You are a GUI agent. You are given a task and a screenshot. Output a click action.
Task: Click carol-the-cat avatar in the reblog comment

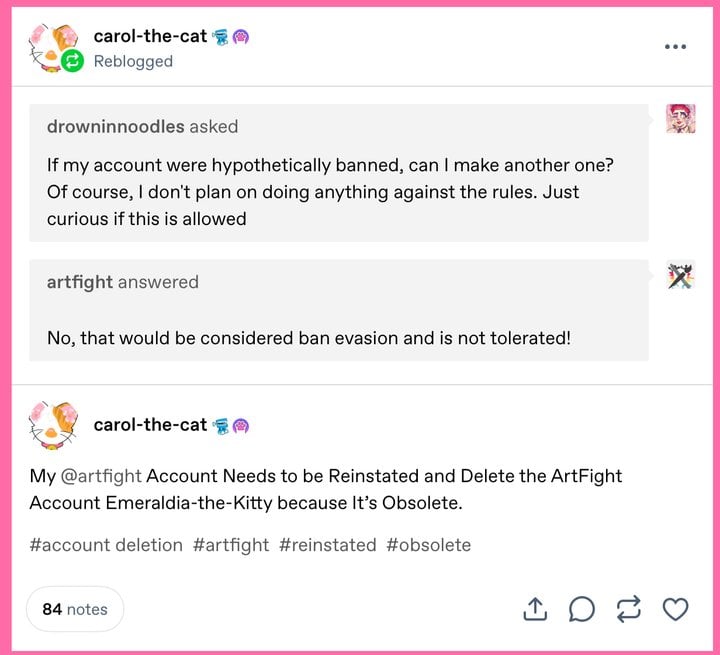tap(52, 426)
